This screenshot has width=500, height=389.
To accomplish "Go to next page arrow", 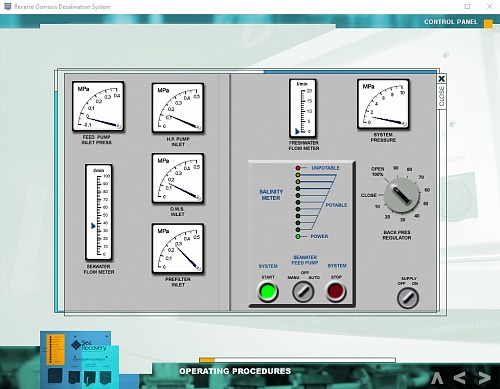I will pos(484,378).
